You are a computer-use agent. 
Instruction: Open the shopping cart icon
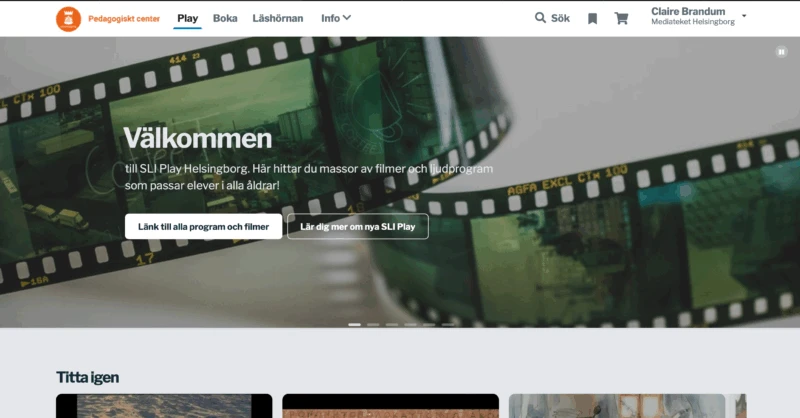point(621,18)
